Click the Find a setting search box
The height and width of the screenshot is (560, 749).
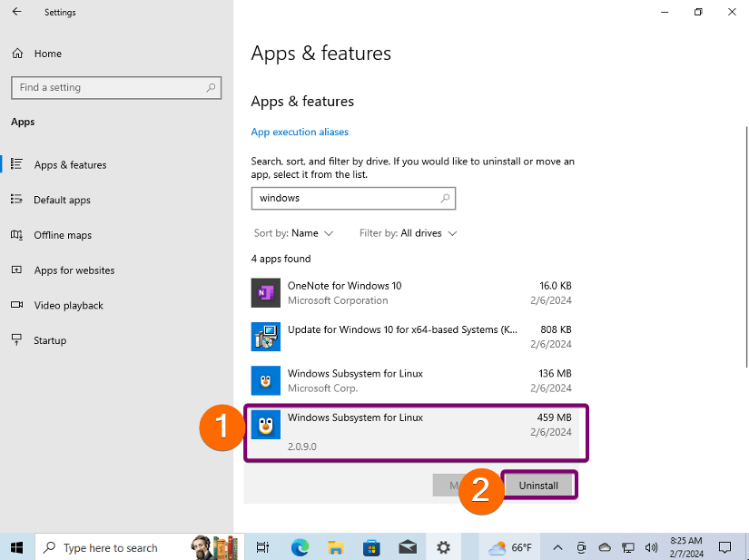[x=116, y=87]
